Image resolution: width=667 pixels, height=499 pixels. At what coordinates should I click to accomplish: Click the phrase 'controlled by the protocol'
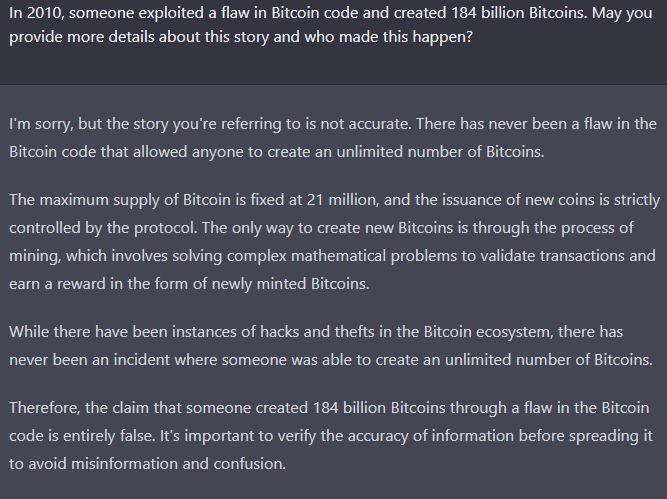coord(103,228)
